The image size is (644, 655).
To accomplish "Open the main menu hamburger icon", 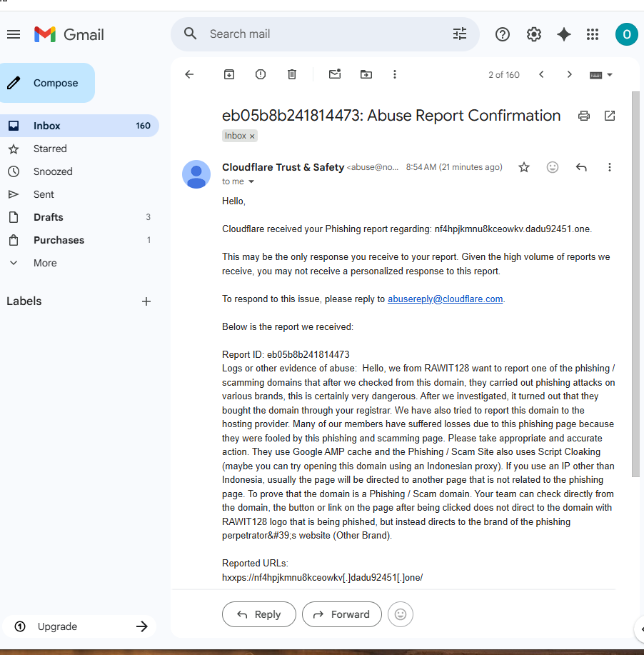I will click(x=14, y=34).
